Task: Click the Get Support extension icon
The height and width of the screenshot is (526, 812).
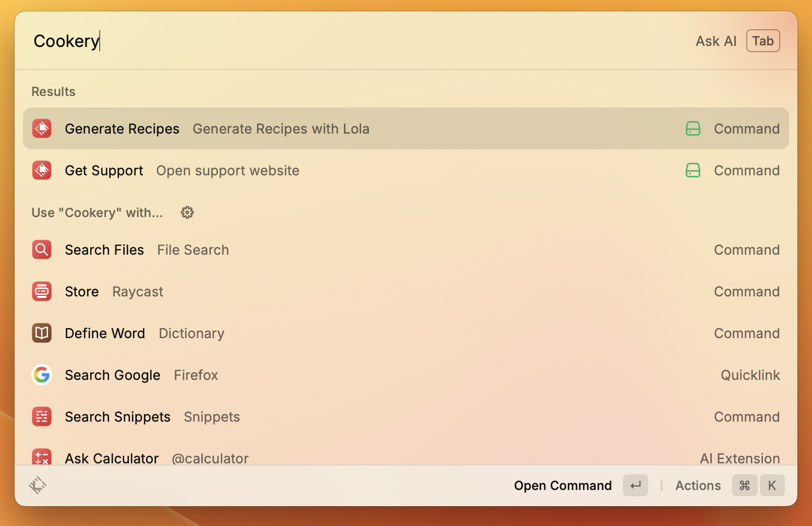Action: 42,170
